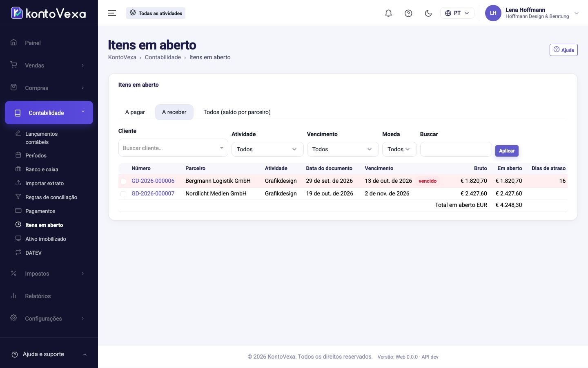Check the box for GD-2026-000006

click(x=123, y=181)
